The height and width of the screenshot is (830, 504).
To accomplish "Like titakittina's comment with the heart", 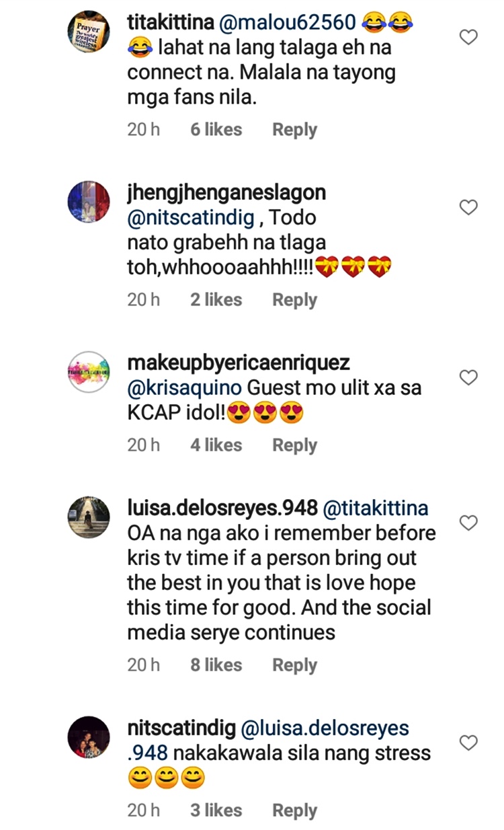I will (x=468, y=37).
